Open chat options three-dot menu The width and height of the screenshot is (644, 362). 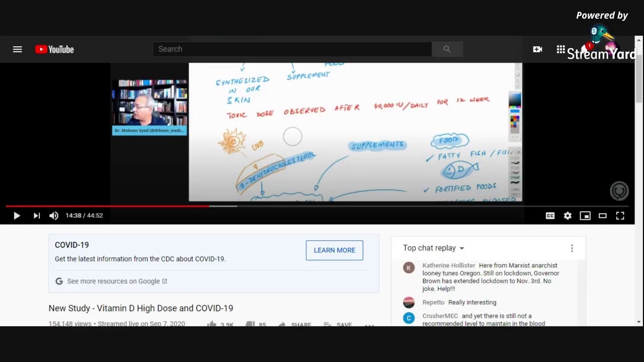(572, 248)
